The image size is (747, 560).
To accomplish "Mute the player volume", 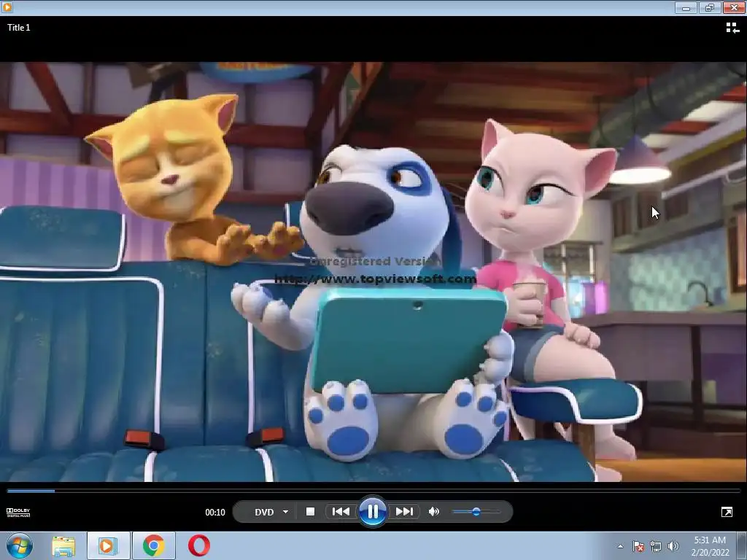I will (x=434, y=511).
